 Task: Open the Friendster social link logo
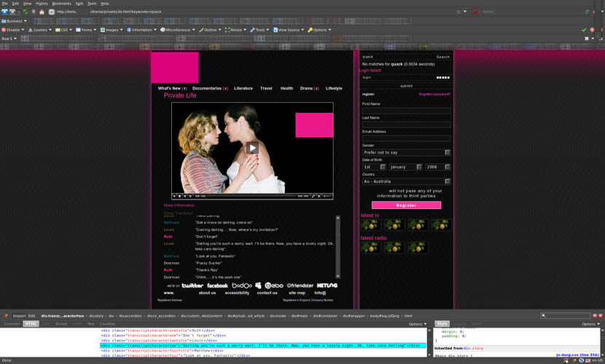300,285
